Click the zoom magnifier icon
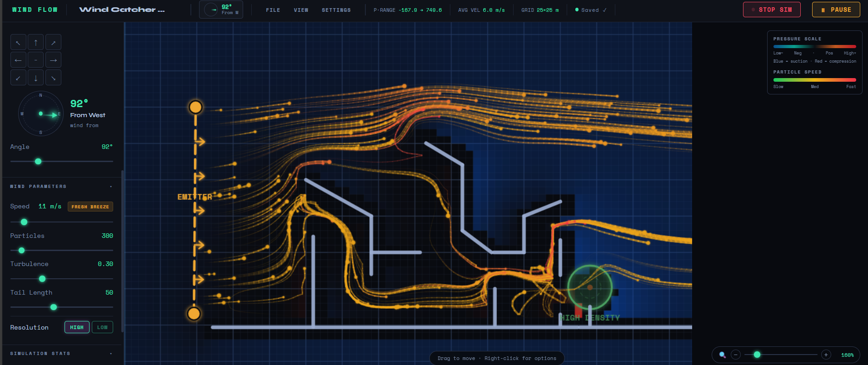868x365 pixels. [x=722, y=355]
